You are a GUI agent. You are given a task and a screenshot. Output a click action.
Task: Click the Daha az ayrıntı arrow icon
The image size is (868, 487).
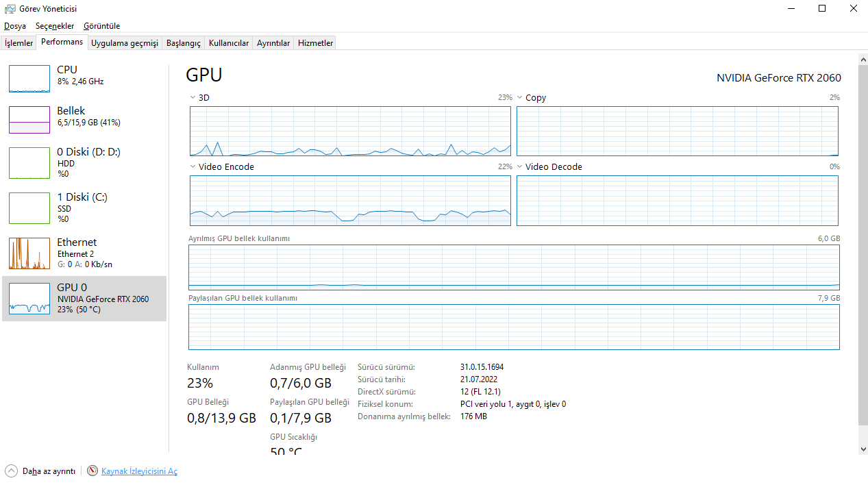pos(11,471)
